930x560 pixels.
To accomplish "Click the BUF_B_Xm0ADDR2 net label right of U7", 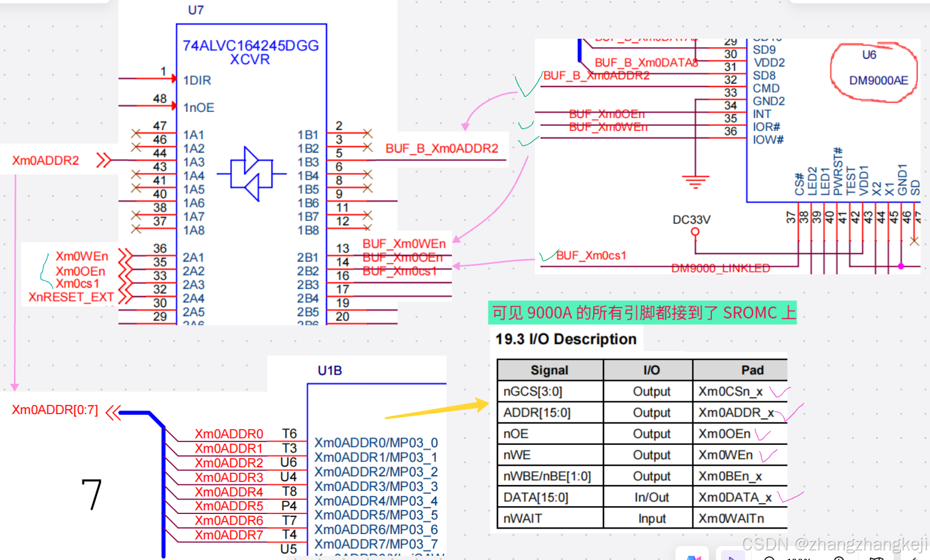I will point(442,148).
